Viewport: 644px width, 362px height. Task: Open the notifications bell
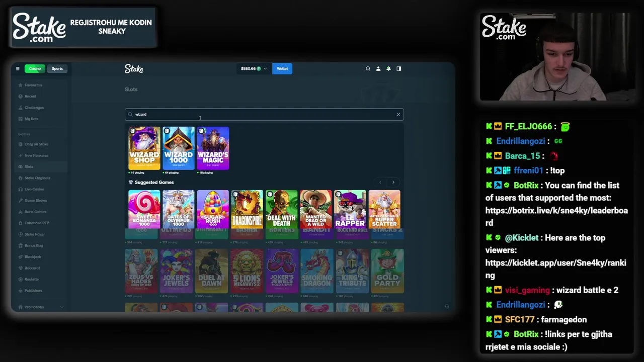point(388,69)
